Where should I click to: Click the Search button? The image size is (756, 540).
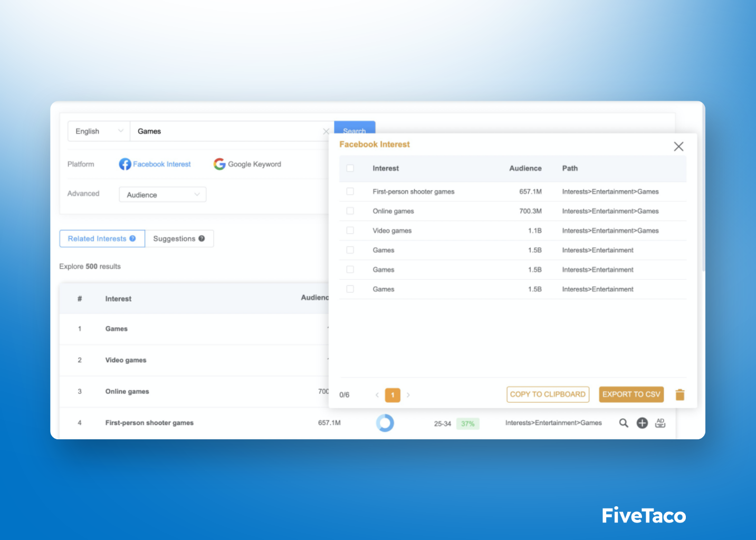355,128
